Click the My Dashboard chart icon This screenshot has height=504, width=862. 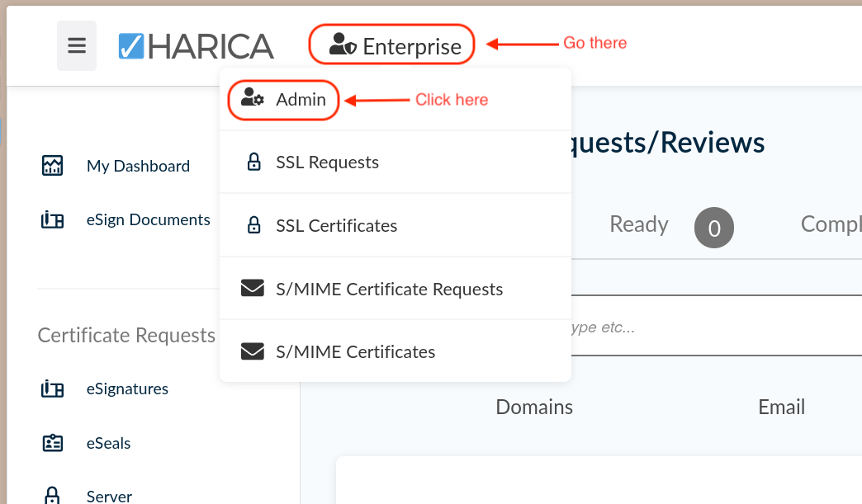point(52,166)
